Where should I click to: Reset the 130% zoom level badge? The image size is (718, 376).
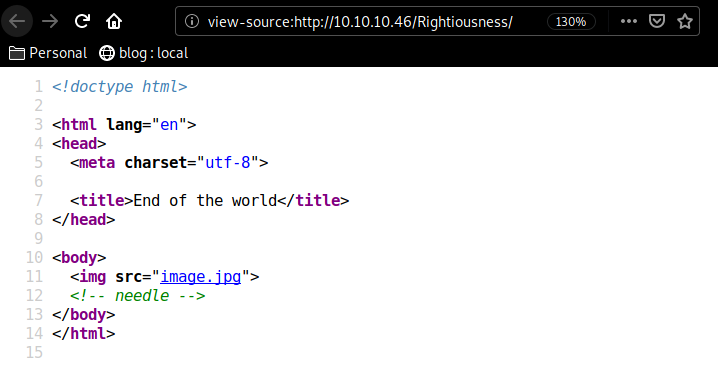pyautogui.click(x=571, y=22)
